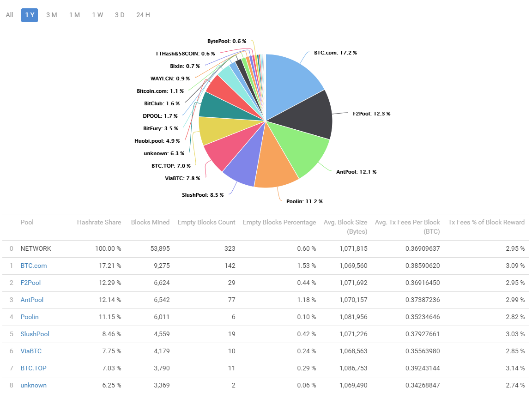This screenshot has width=532, height=393.
Task: Click the 'Bixin: 0.7 %' pie label
Action: click(x=185, y=66)
